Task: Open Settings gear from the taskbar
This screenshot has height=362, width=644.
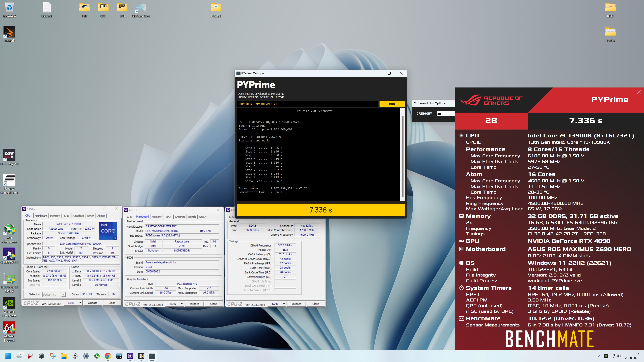Action: [x=86, y=356]
